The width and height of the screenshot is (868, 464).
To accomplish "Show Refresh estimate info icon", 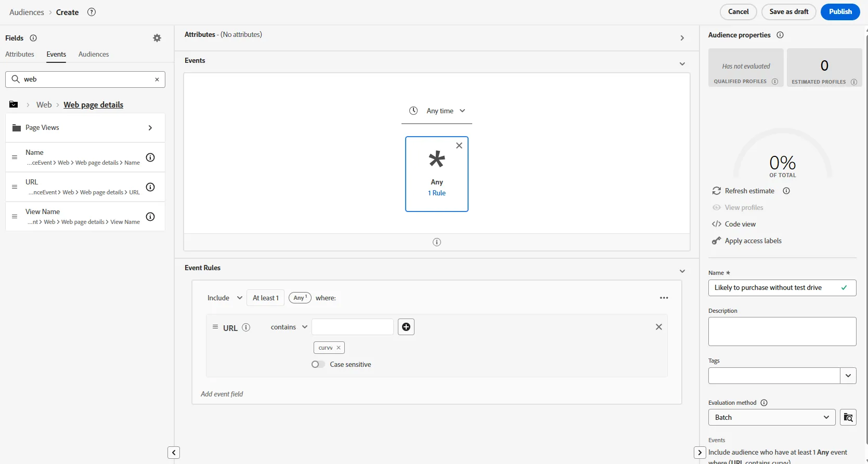I will click(x=786, y=191).
